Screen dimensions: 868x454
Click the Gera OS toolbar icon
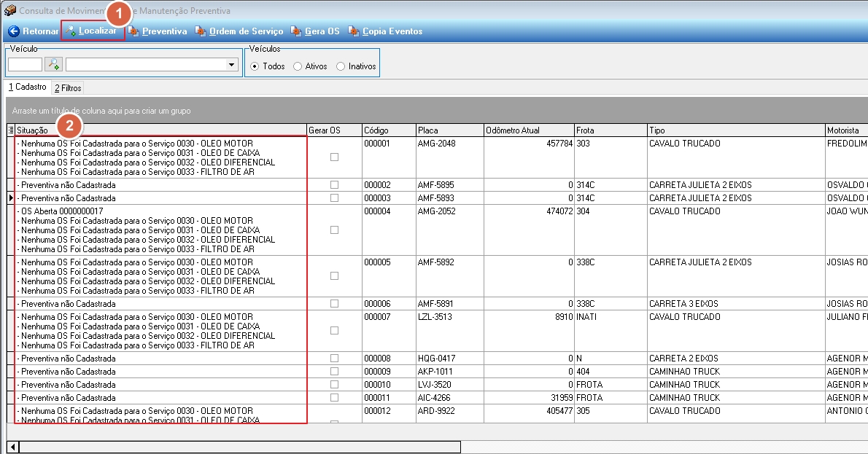tap(296, 31)
